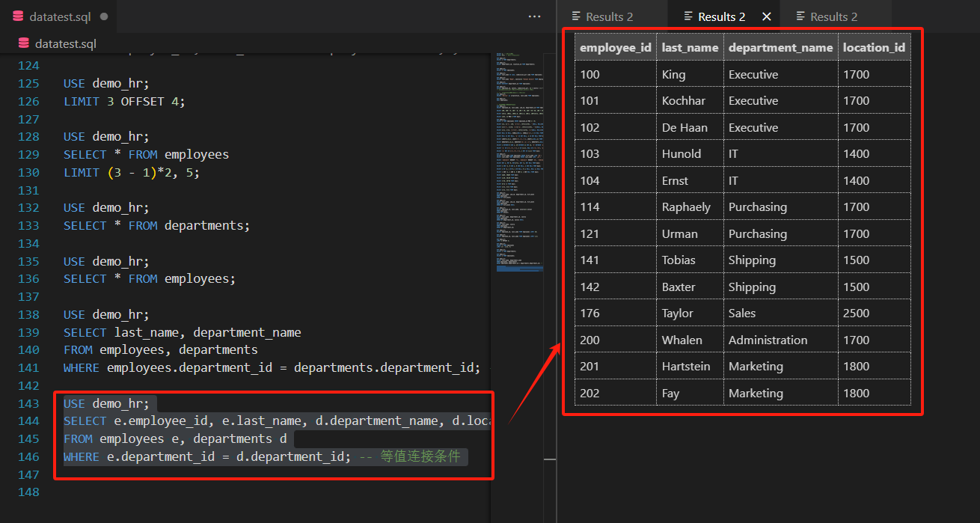This screenshot has width=980, height=523.
Task: Click the IT department cell in Ernst's row
Action: (780, 180)
